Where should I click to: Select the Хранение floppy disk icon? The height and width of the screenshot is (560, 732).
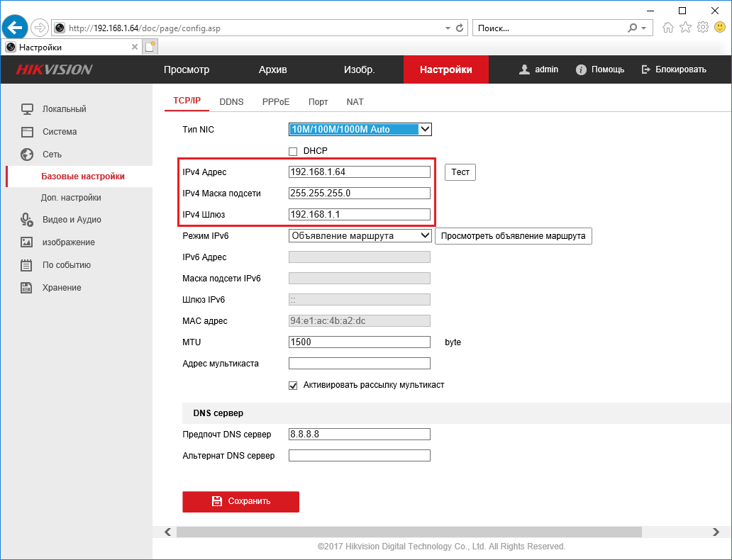pyautogui.click(x=27, y=288)
